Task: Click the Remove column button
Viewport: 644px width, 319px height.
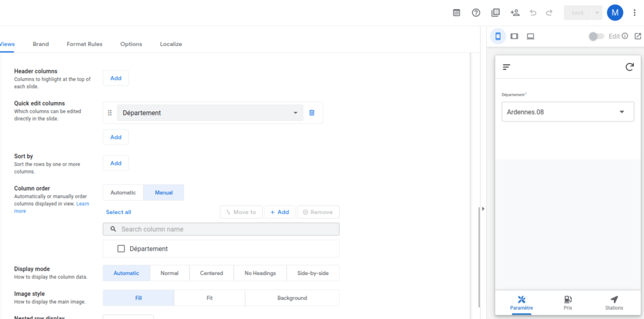Action: 318,212
